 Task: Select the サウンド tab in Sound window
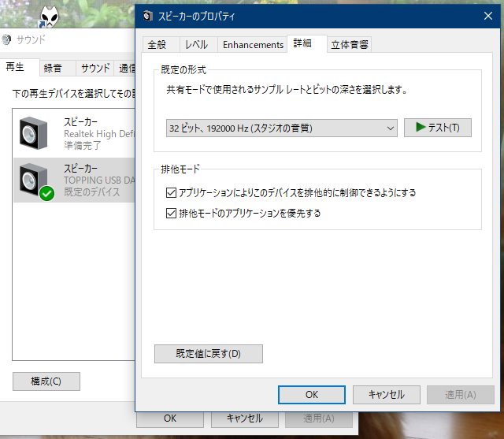click(95, 68)
